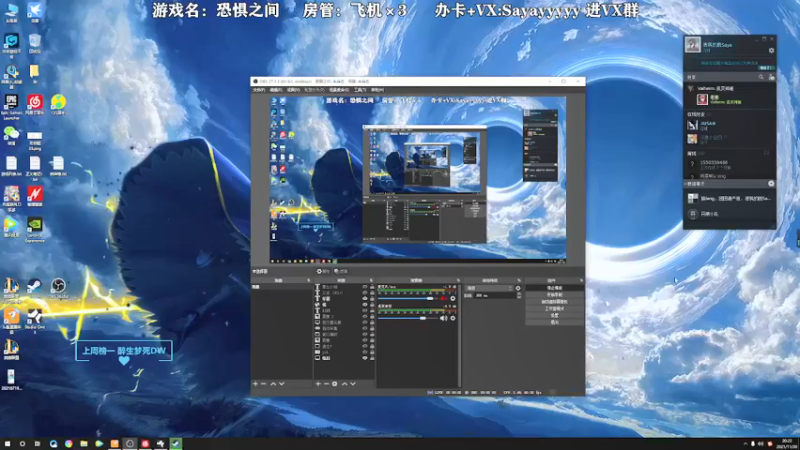This screenshot has width=800, height=450.
Task: Mute the second audio channel speaker
Action: pyautogui.click(x=443, y=318)
